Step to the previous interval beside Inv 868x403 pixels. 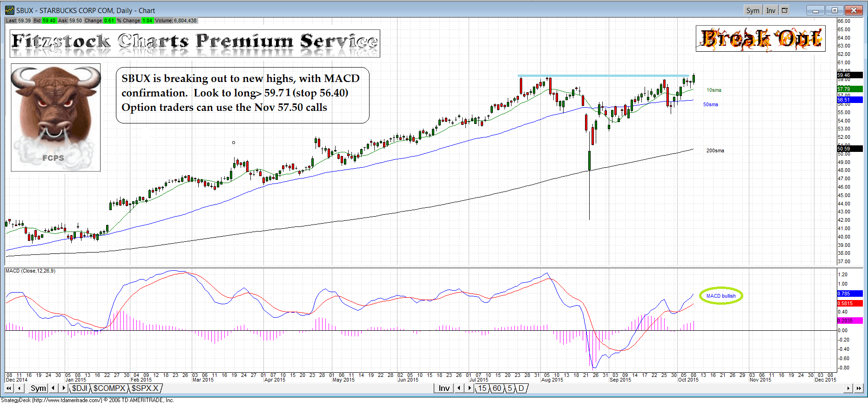[x=459, y=388]
